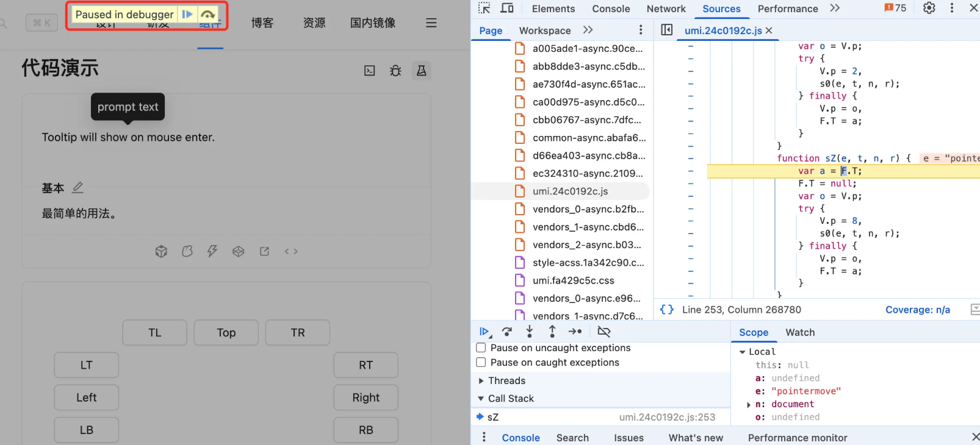The width and height of the screenshot is (980, 445).
Task: Click the ⌘K search shortcut box
Action: tap(42, 23)
